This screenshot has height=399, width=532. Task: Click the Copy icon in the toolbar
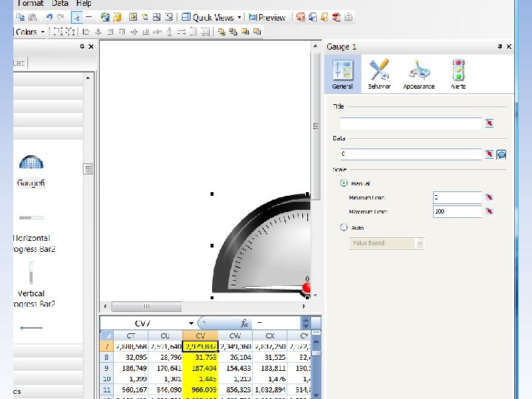(x=21, y=17)
